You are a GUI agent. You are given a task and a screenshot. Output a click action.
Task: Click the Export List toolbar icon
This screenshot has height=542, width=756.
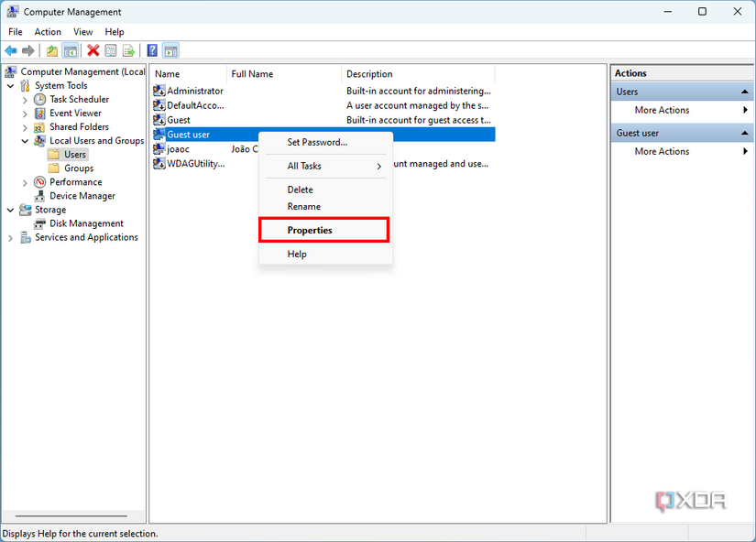point(130,50)
